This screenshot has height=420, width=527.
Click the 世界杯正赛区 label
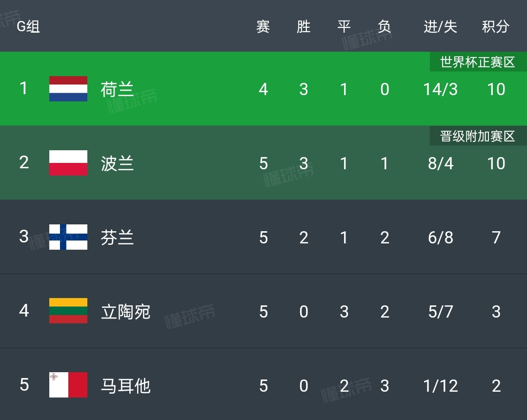pos(478,62)
